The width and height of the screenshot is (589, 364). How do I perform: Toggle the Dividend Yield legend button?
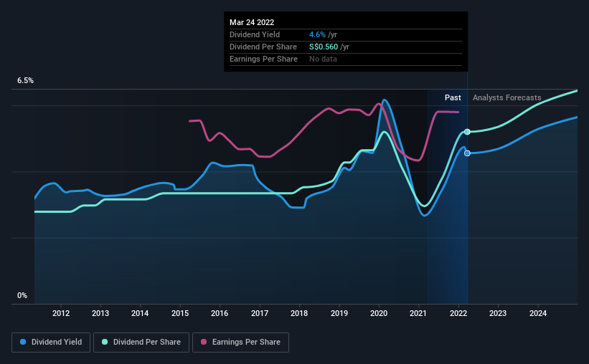coord(52,343)
